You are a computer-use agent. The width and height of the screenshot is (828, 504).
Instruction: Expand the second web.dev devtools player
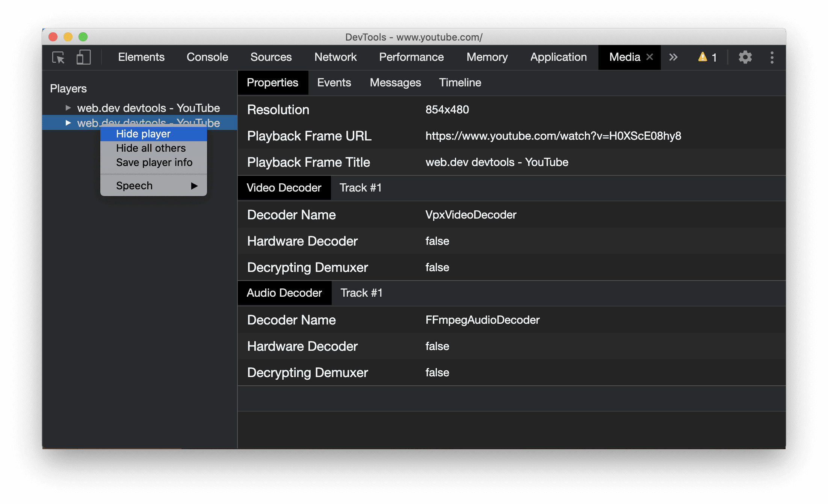coord(67,122)
